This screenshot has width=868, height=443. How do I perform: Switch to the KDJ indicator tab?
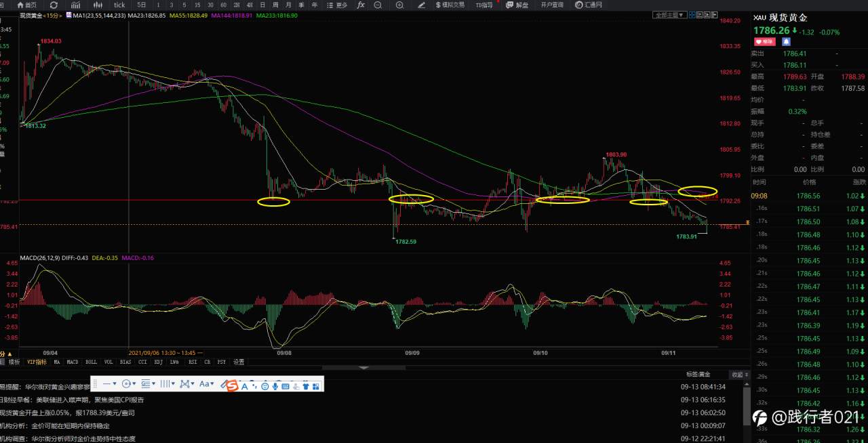click(159, 362)
